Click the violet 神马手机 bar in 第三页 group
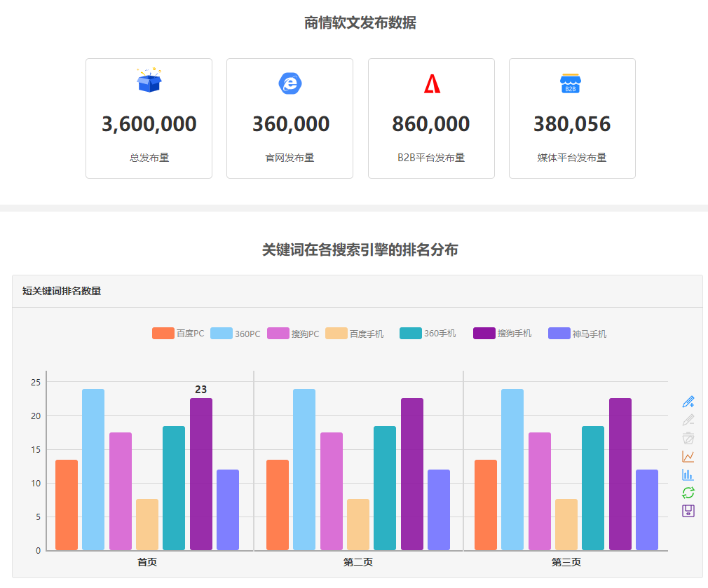 point(647,510)
